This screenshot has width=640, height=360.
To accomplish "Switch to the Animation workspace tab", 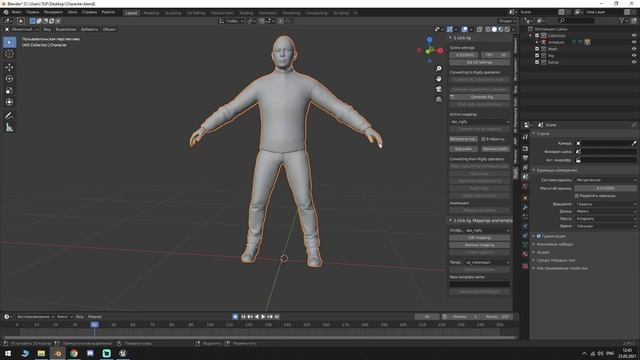I will [x=267, y=13].
